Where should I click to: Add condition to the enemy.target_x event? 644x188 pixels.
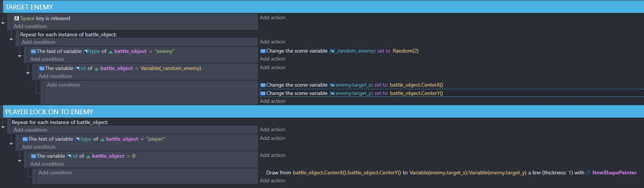[x=64, y=85]
